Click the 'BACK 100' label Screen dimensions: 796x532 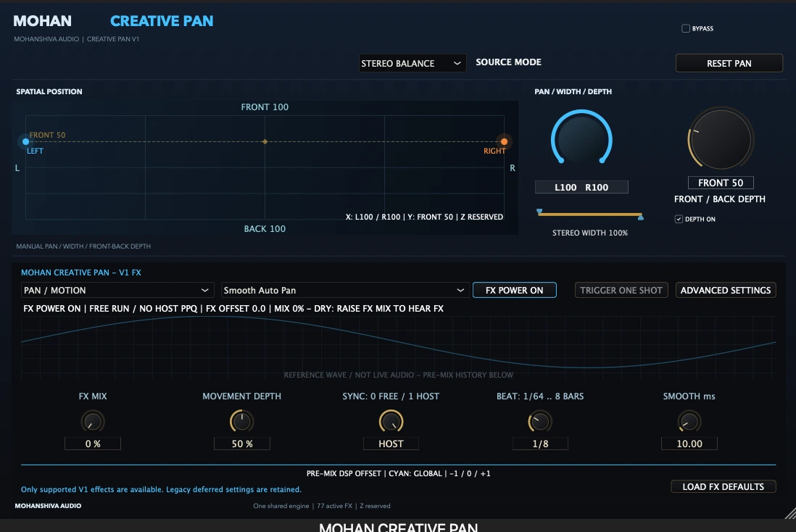click(x=265, y=228)
